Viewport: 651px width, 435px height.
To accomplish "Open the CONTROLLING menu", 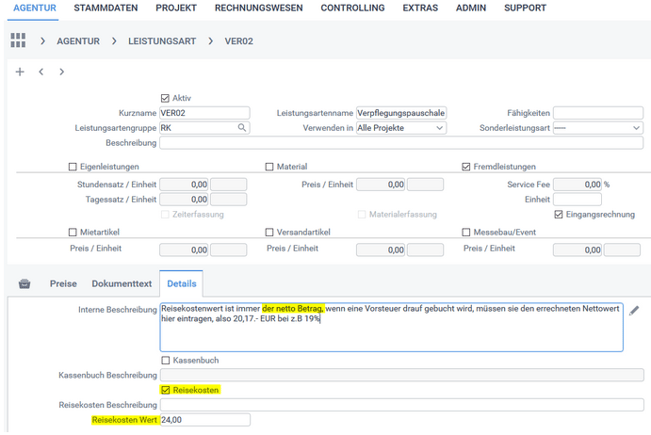I will tap(352, 8).
